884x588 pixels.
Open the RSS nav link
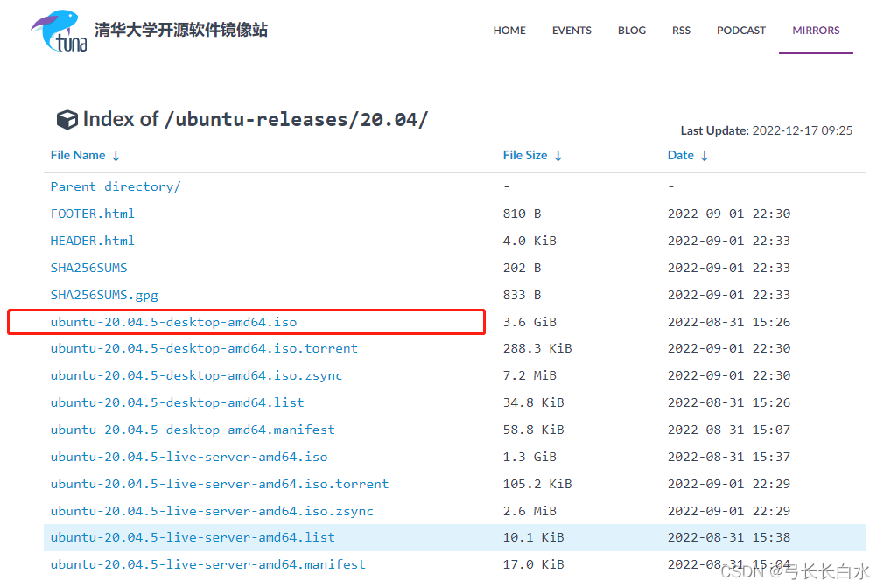(x=681, y=31)
